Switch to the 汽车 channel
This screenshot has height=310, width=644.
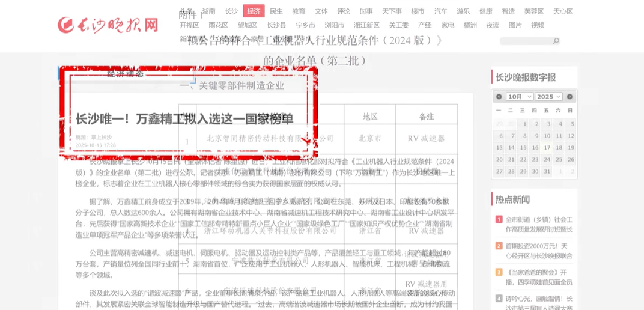(440, 11)
